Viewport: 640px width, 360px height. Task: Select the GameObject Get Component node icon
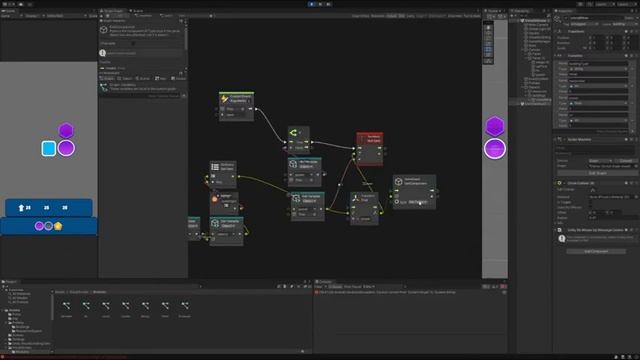point(398,181)
